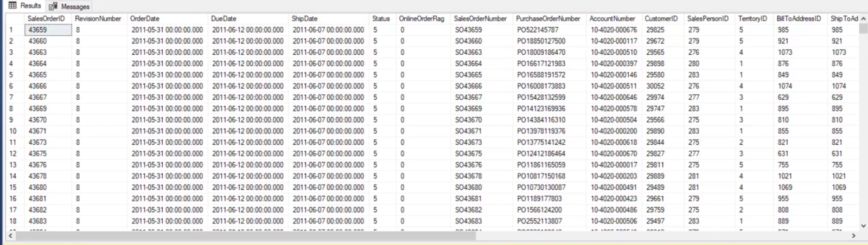The height and width of the screenshot is (245, 868).
Task: Click PurchaseOrderNumber cell PO1189177803
Action: tap(549, 198)
